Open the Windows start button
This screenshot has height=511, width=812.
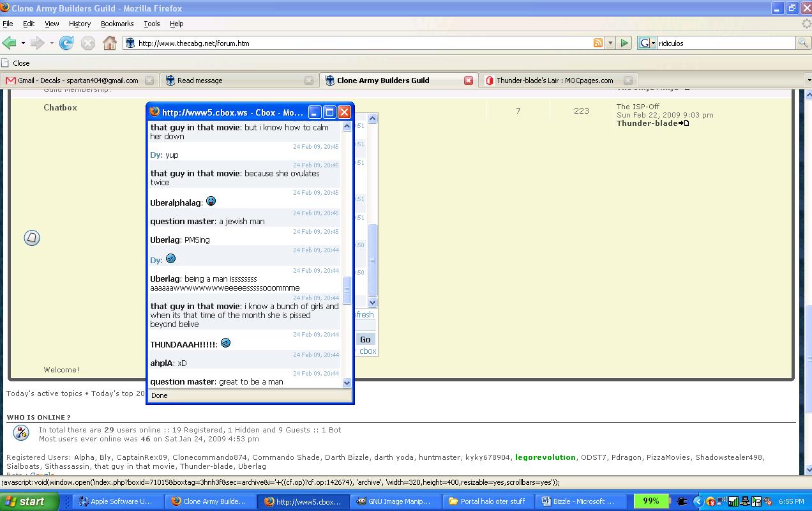pyautogui.click(x=29, y=501)
